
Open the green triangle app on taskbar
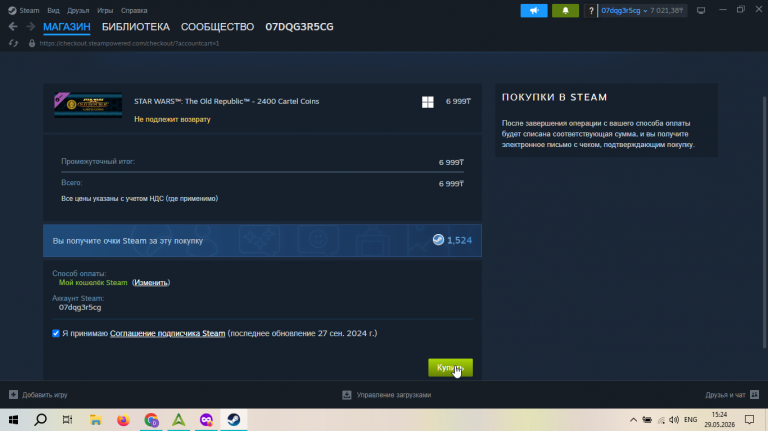point(179,420)
